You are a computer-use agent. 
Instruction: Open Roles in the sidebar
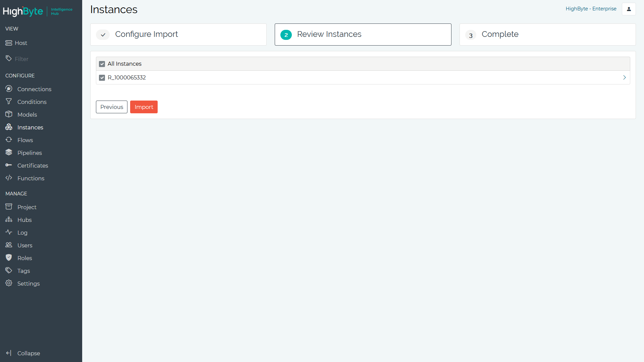[x=24, y=258]
